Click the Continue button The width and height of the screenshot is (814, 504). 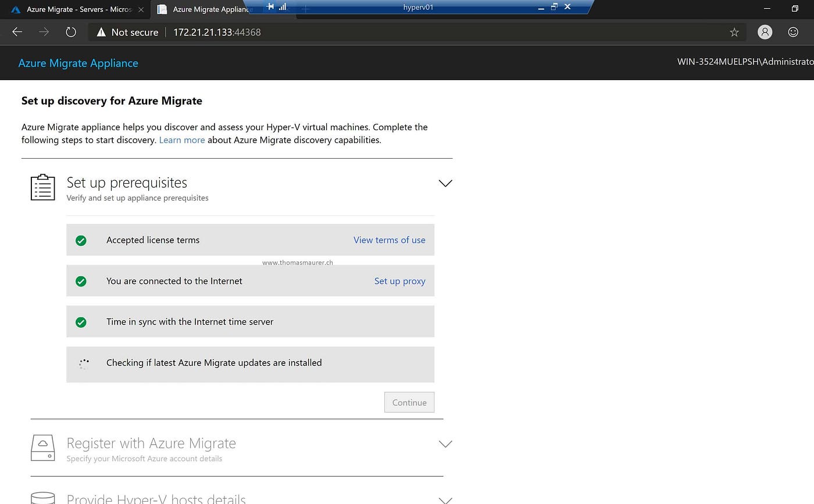409,402
